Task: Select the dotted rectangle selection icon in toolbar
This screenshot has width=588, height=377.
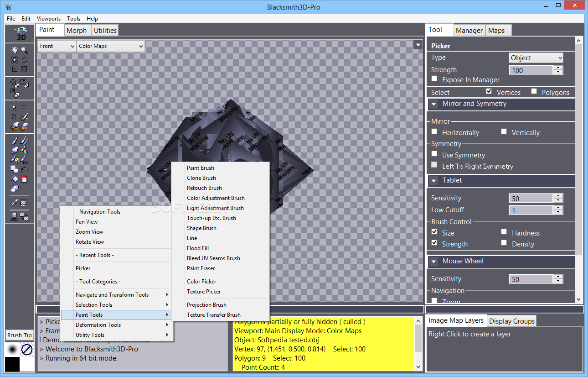Action: click(x=24, y=108)
